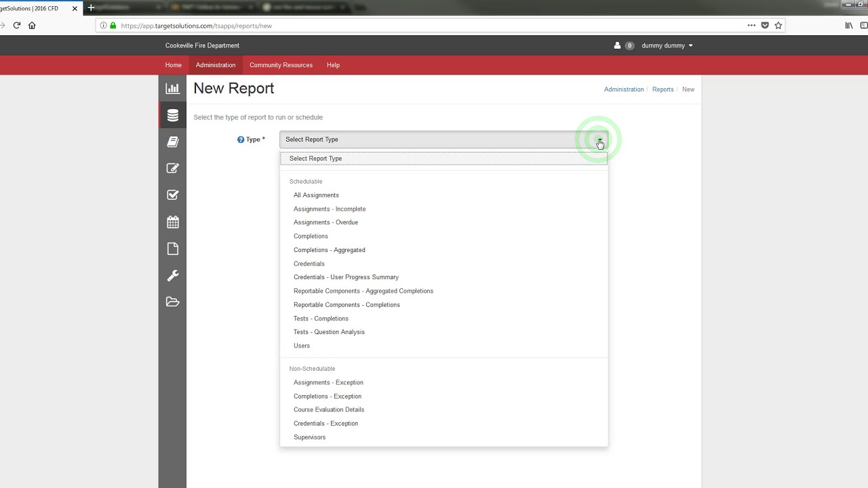Click the Administration breadcrumb link
The image size is (868, 488).
coord(624,89)
